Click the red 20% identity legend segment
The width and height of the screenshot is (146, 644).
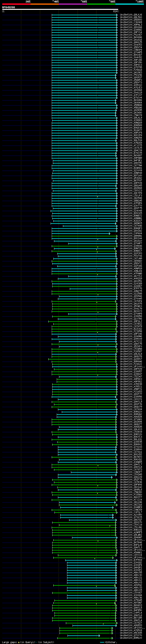(x=16, y=4)
